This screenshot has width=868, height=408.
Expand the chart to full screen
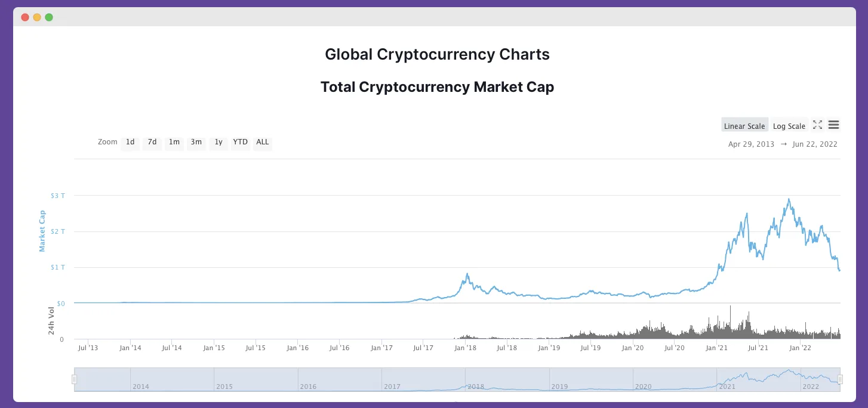click(817, 125)
